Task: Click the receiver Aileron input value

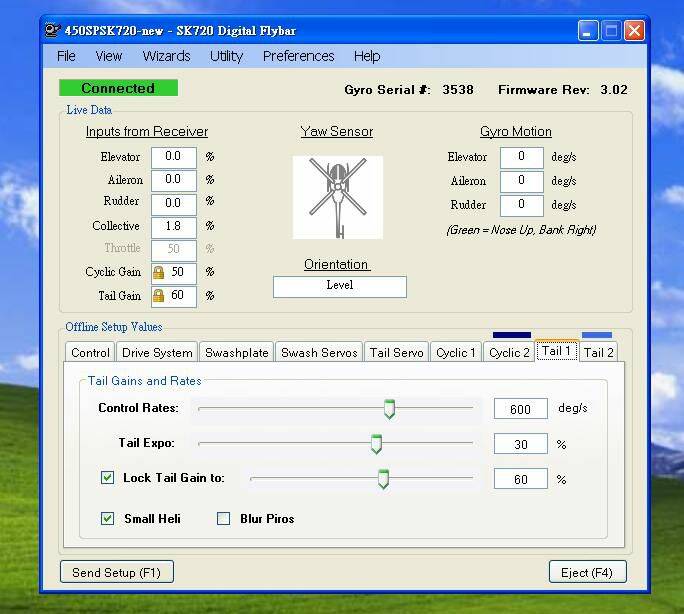Action: [174, 180]
